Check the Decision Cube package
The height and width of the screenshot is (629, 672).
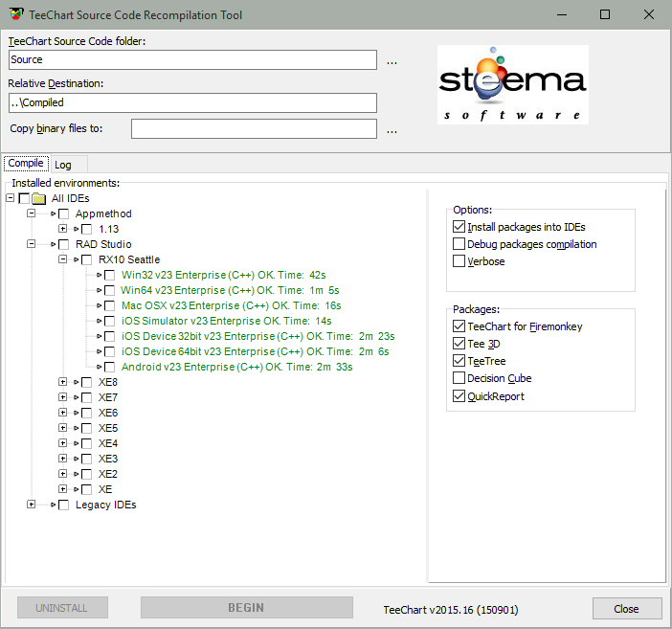[459, 378]
